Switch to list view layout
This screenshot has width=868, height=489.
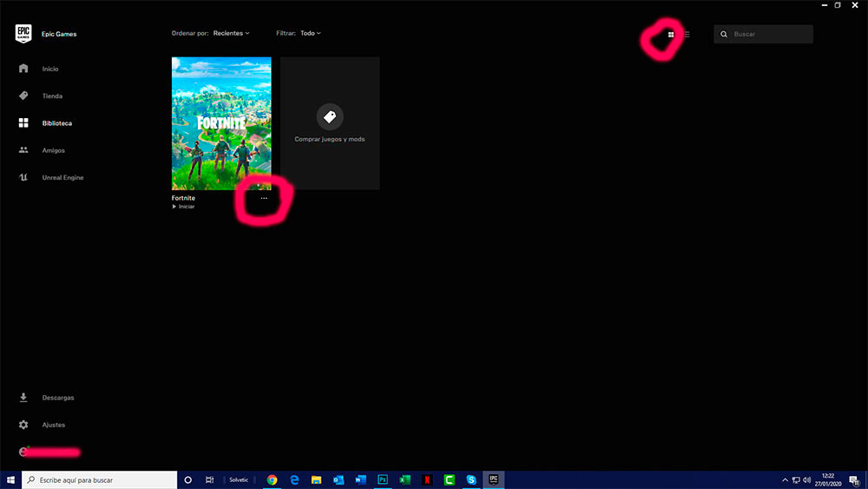687,35
